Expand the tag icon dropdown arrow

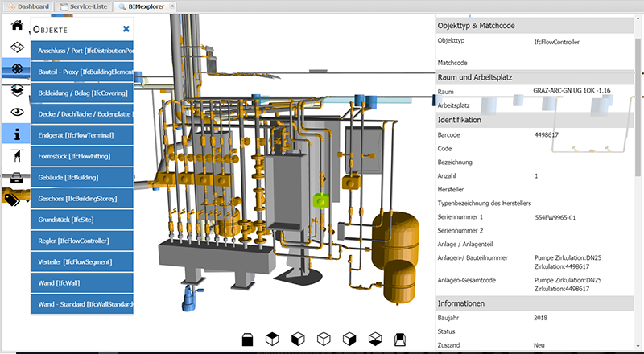tap(27, 201)
